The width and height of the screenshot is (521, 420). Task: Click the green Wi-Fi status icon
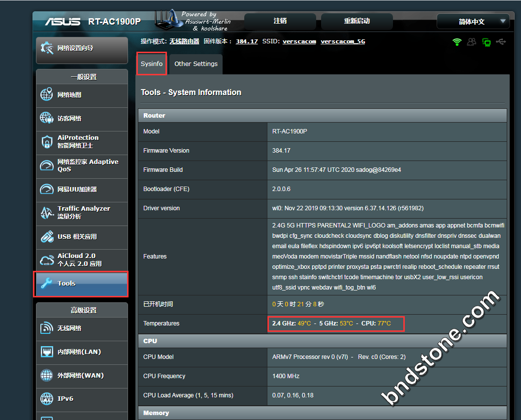pos(457,42)
